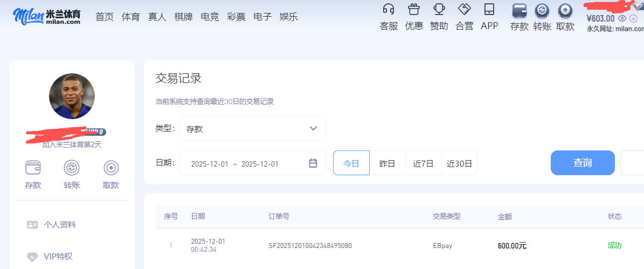The image size is (644, 269).
Task: Open the 赞助 trophy icon
Action: 439,10
